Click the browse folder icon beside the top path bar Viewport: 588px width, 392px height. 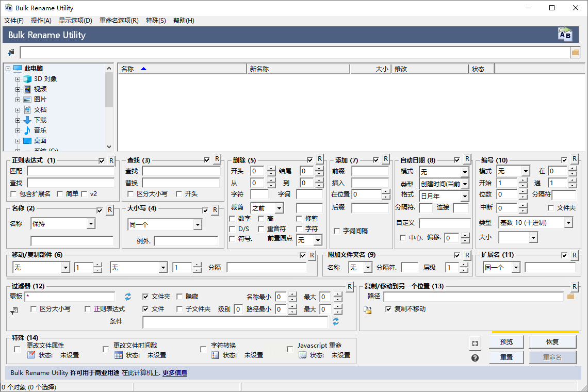click(575, 52)
